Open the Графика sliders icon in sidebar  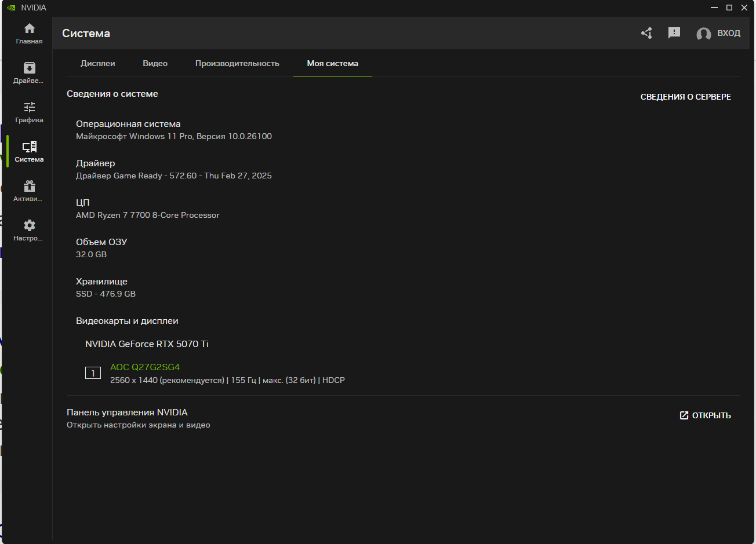click(x=30, y=107)
